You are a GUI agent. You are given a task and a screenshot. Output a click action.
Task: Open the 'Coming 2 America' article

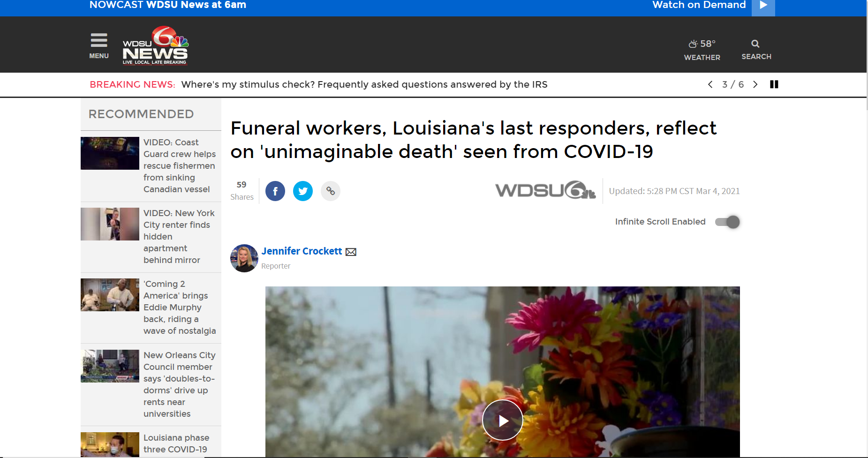(x=179, y=307)
